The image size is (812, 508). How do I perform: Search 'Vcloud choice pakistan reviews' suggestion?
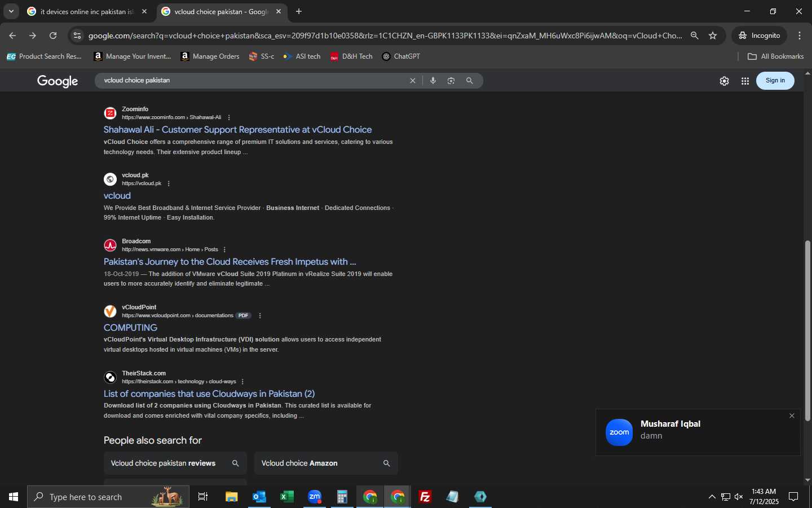pos(175,463)
